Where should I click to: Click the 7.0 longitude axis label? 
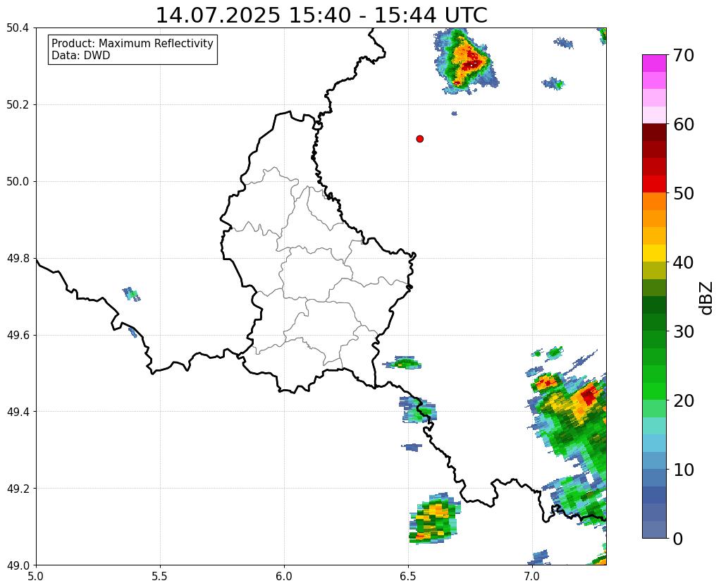[532, 576]
